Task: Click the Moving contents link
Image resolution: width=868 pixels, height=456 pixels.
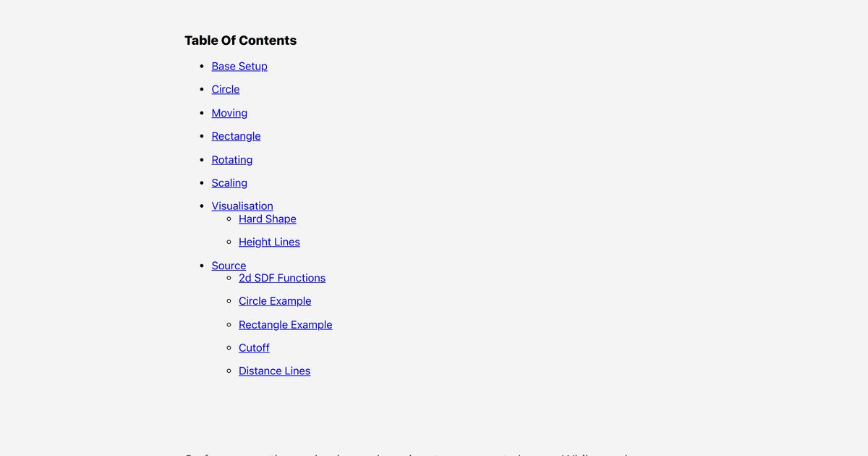Action: (x=229, y=113)
